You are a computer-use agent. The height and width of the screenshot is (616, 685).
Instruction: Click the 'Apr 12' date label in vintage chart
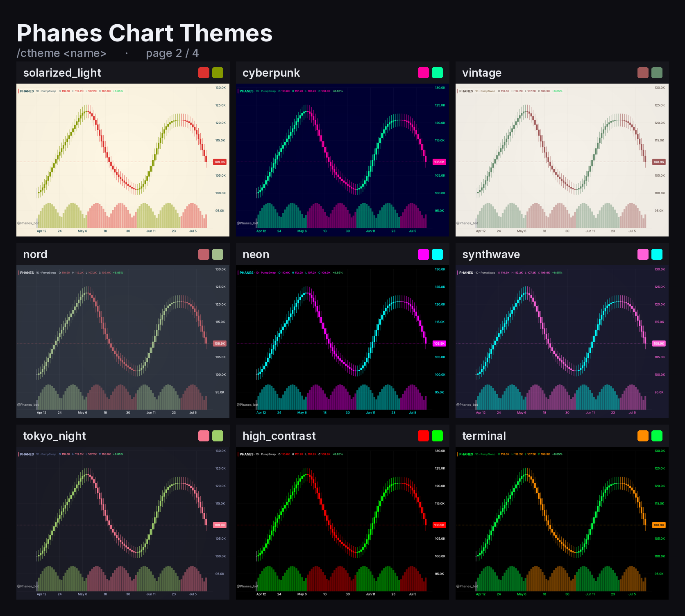click(x=481, y=231)
